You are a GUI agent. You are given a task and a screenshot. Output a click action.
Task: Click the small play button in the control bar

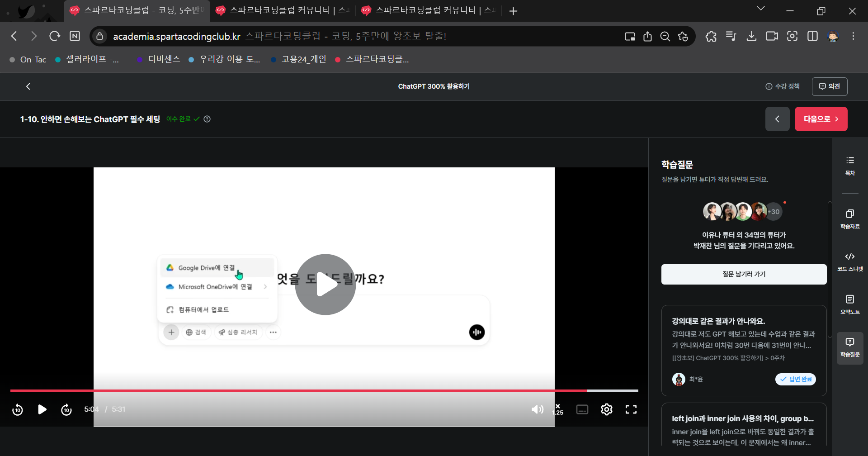coord(42,409)
